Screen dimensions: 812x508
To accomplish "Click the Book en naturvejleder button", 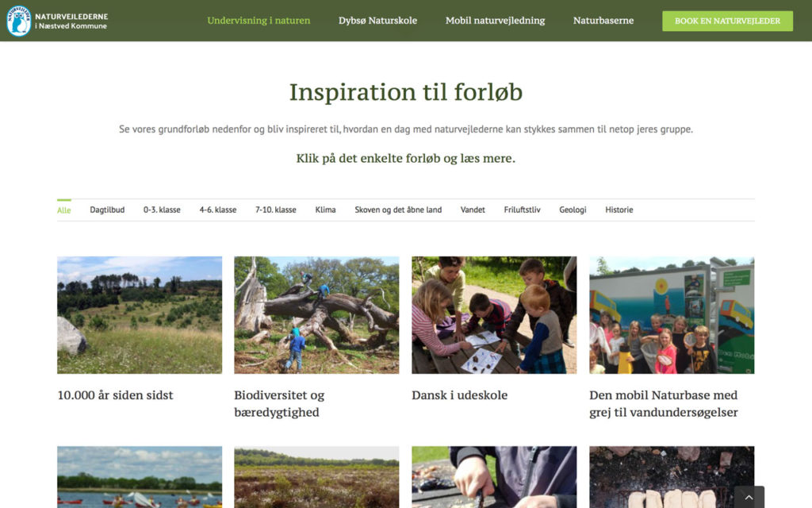I will tap(727, 21).
